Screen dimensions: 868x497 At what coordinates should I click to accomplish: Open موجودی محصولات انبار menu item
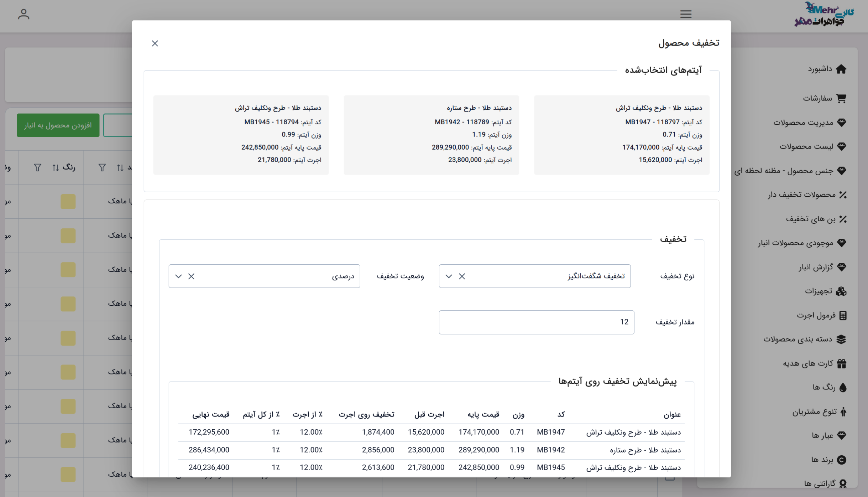point(795,243)
